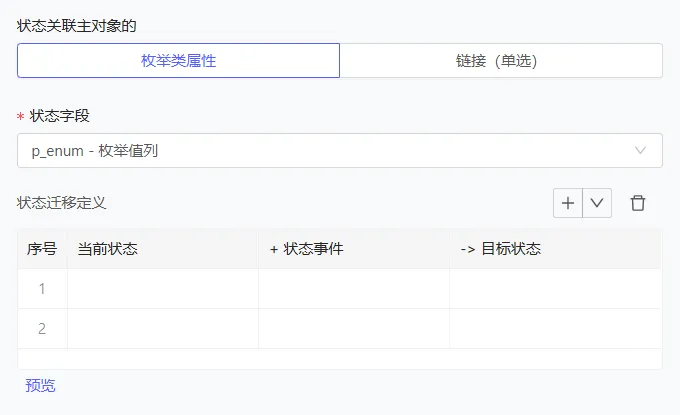Expand the arrow beside the plus button
680x415 pixels.
597,203
